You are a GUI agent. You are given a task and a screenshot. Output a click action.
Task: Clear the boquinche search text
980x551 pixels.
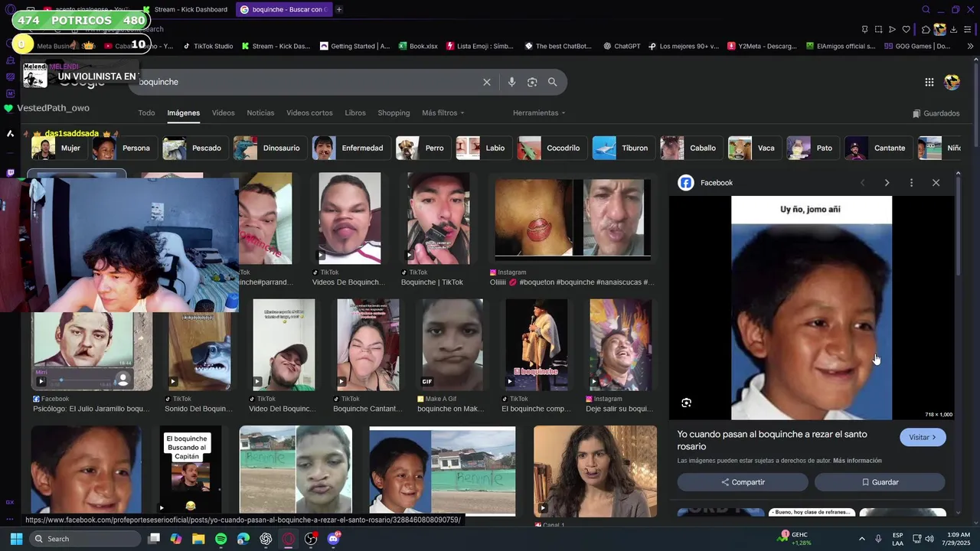(x=487, y=82)
